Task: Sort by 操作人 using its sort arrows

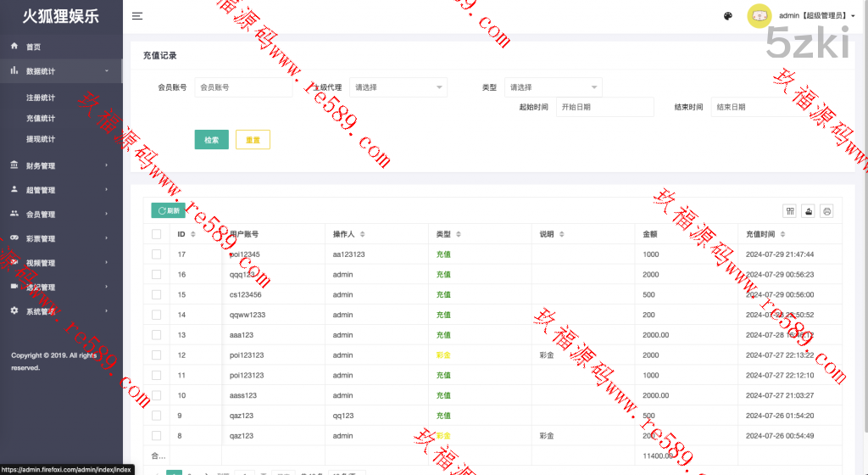Action: click(363, 234)
